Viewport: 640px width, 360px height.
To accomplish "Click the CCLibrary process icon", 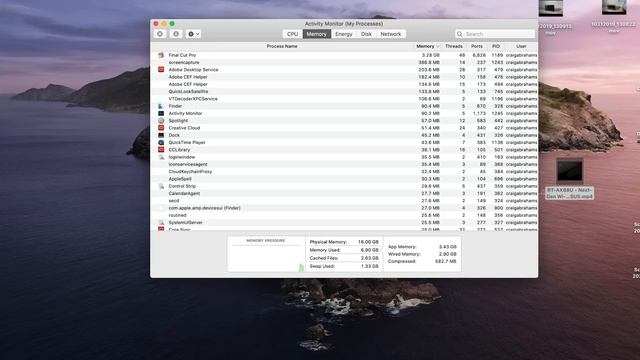I will 161,150.
